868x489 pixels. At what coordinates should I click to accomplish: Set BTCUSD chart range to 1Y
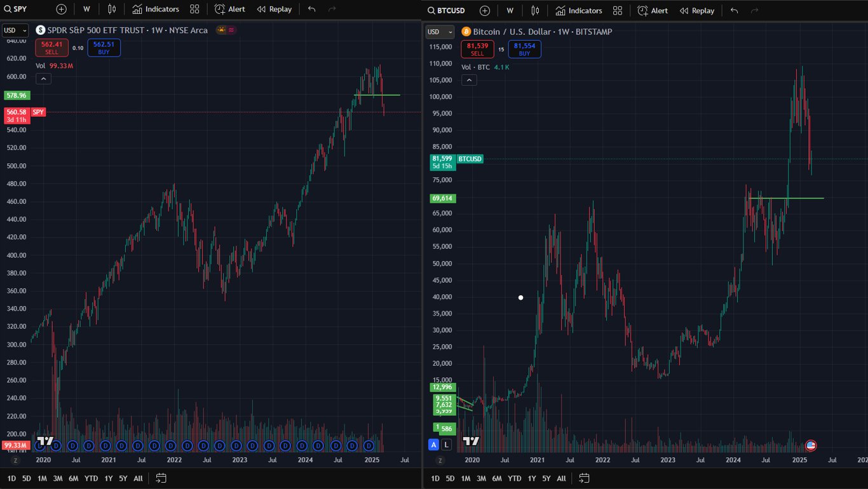pos(532,478)
